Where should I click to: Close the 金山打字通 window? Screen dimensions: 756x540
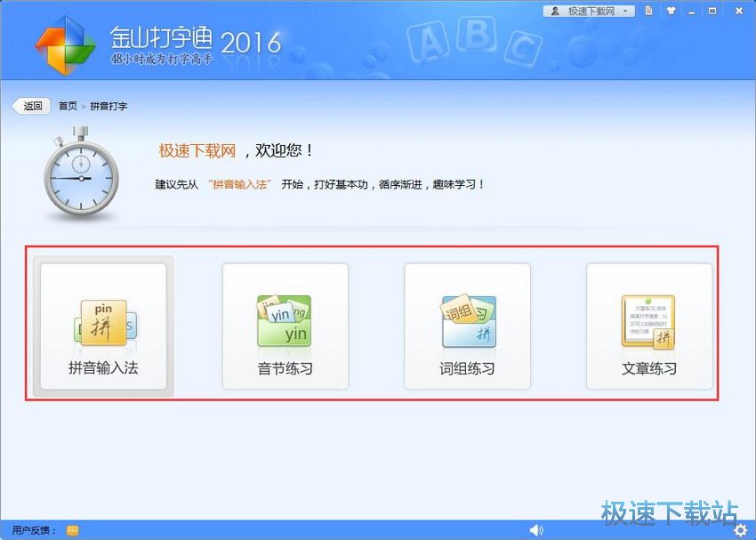point(738,11)
